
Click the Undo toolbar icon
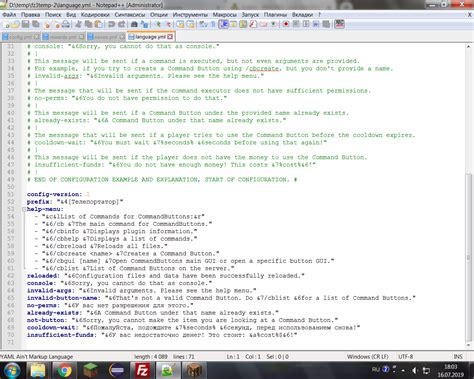point(111,24)
